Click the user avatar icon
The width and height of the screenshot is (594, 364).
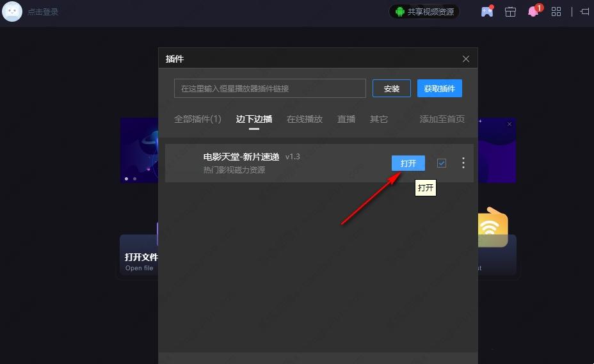(x=12, y=12)
